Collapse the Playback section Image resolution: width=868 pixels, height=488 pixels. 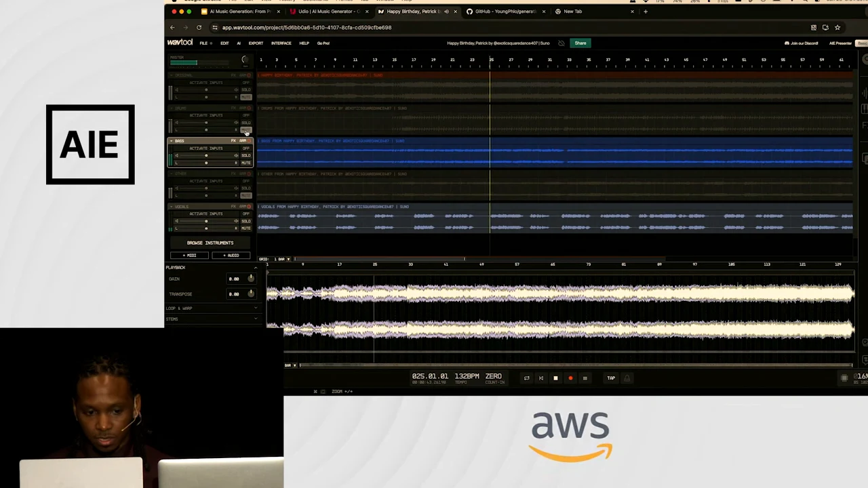[x=256, y=268]
